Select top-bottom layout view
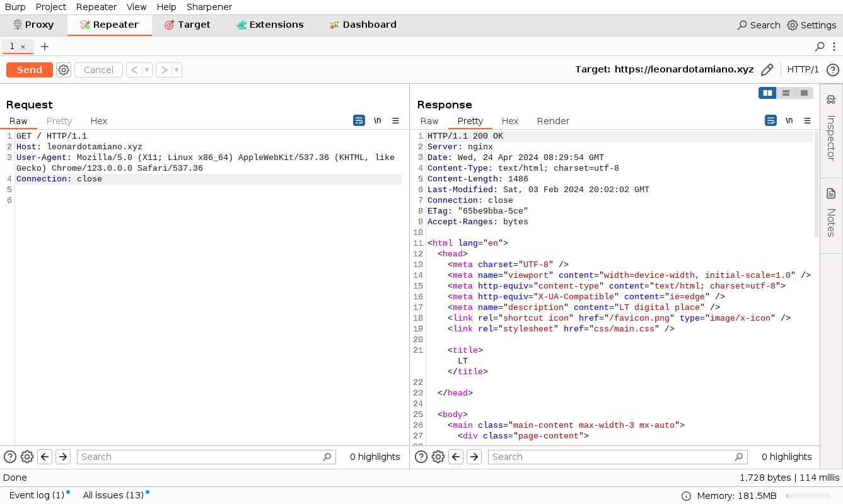The height and width of the screenshot is (504, 843). pyautogui.click(x=786, y=93)
